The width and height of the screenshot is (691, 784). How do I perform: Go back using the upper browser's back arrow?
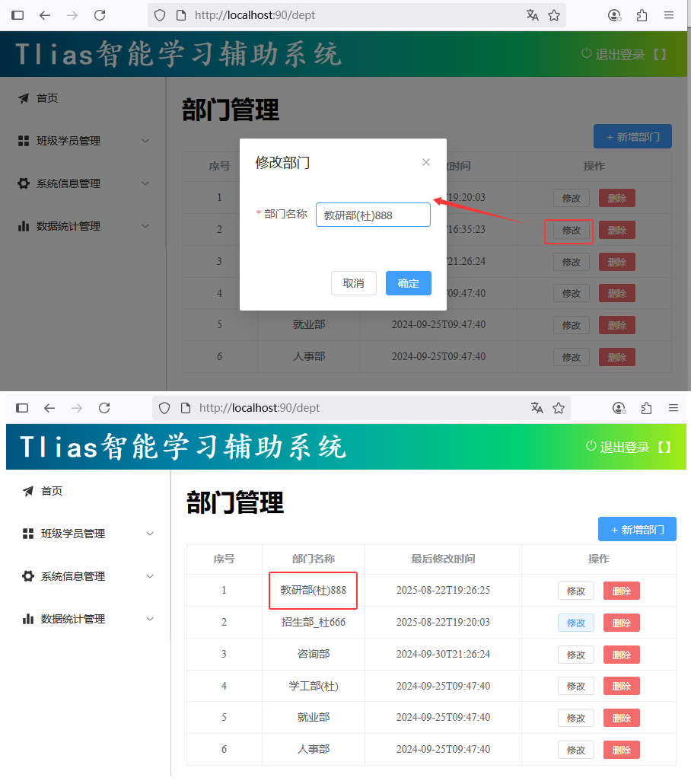pyautogui.click(x=45, y=15)
